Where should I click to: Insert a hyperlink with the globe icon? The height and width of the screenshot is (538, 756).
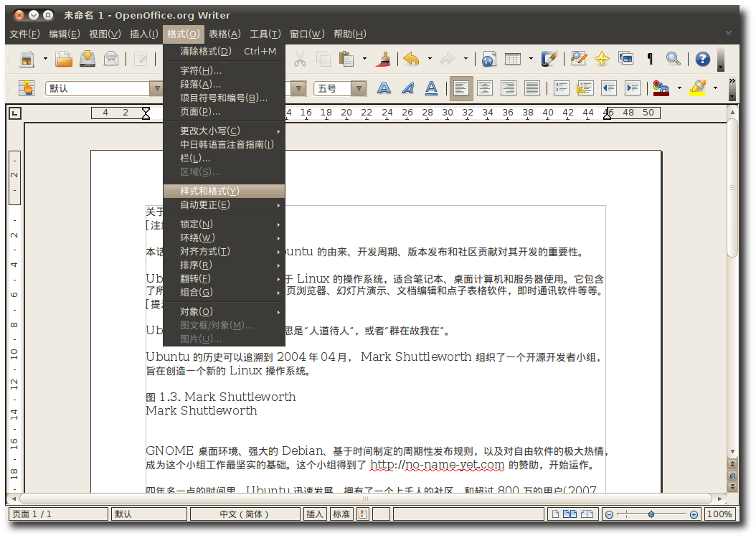pos(488,59)
